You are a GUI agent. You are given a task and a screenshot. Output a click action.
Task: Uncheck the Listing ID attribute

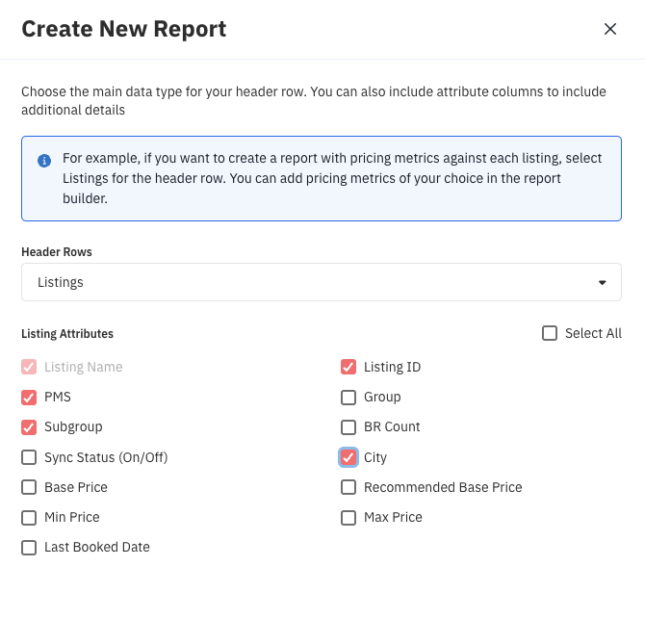click(348, 367)
